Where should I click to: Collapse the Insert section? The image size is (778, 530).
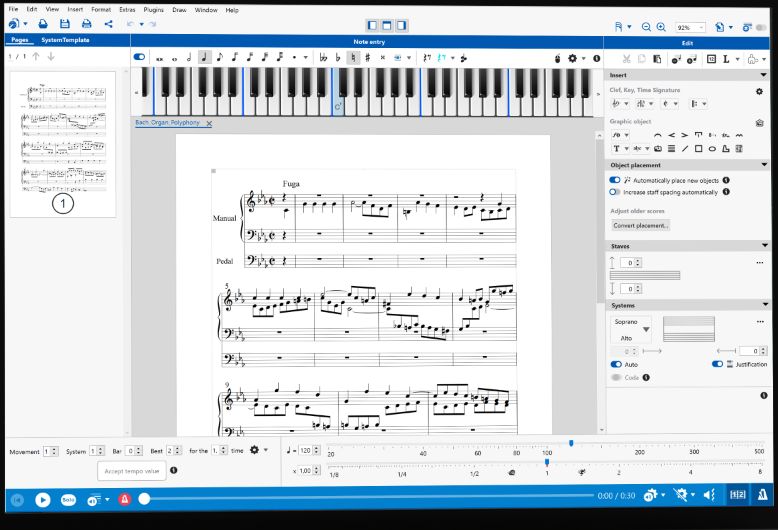tap(763, 75)
